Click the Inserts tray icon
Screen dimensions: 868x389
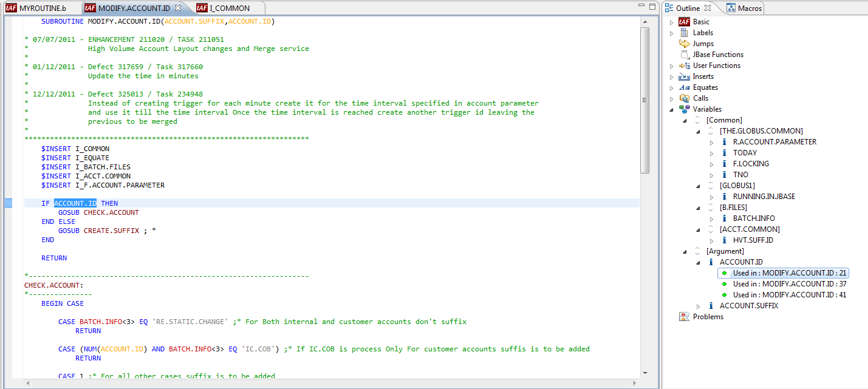[x=684, y=76]
